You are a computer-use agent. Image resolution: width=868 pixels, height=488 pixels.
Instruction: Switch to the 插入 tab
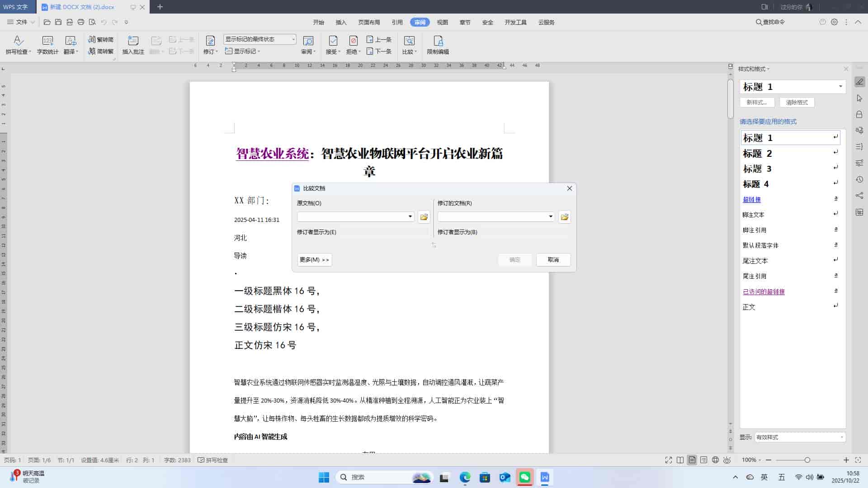[341, 22]
